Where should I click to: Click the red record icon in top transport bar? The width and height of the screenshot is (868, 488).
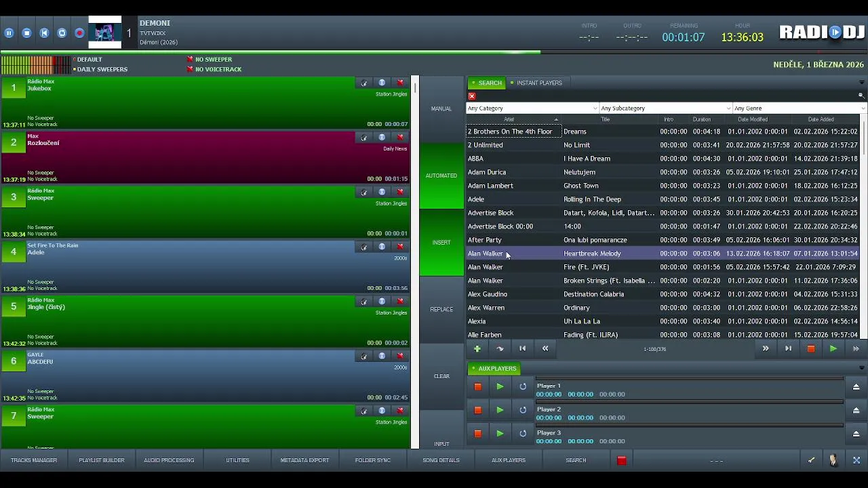click(79, 33)
